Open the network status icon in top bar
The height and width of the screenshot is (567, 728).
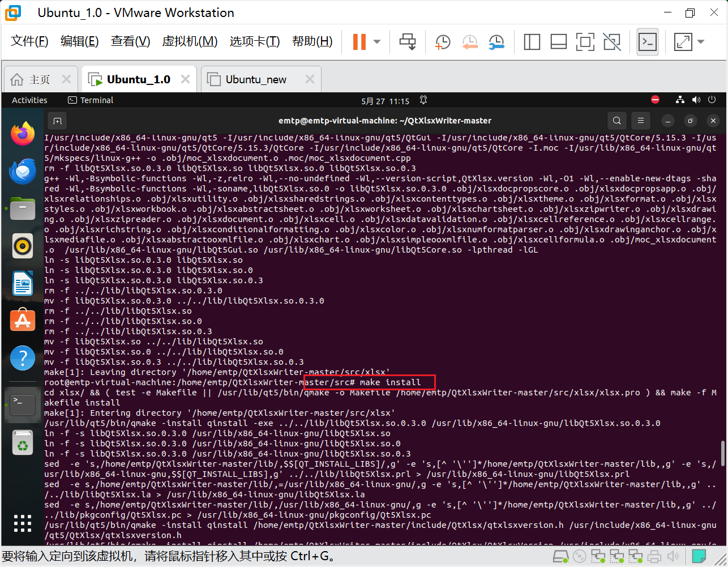680,100
